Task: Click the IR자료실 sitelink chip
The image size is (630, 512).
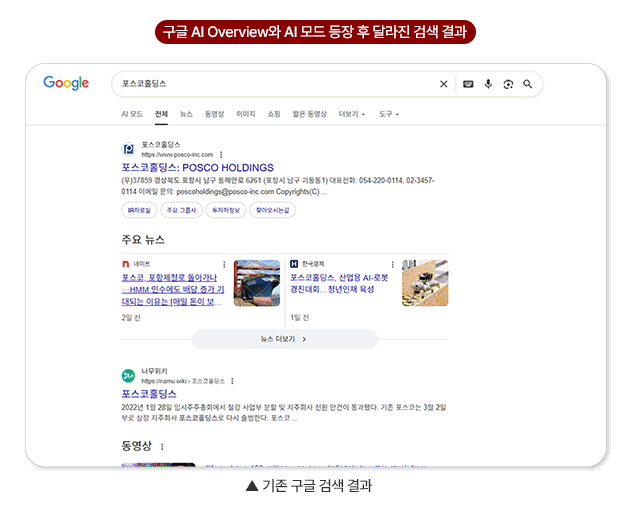Action: click(x=139, y=210)
